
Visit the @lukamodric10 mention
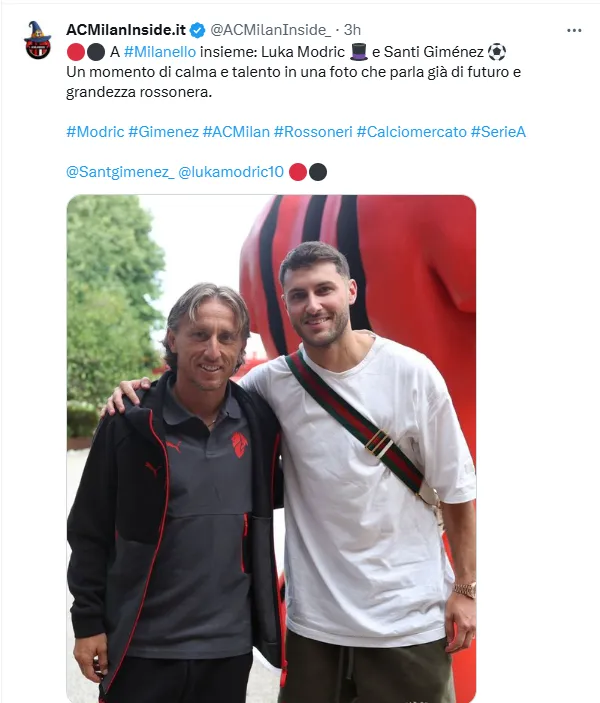[x=231, y=172]
